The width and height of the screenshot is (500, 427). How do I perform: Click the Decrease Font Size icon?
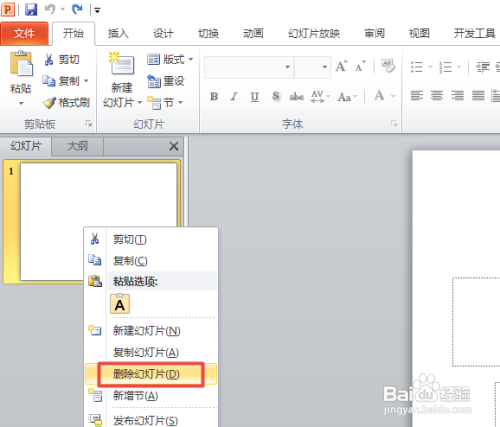[360, 66]
